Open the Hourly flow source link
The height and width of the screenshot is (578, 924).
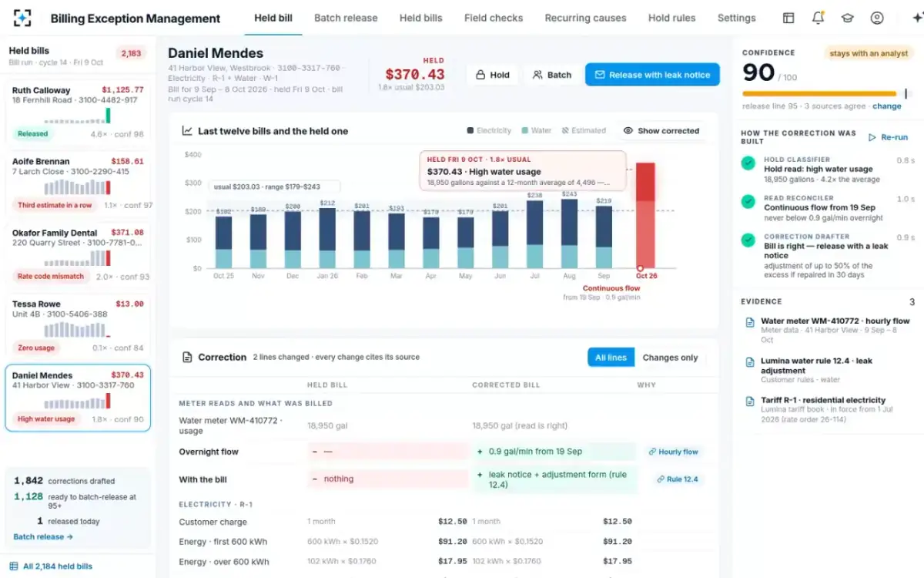[x=673, y=452]
